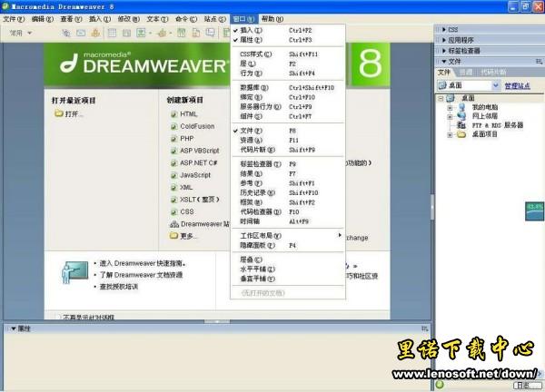Image resolution: width=545 pixels, height=392 pixels.
Task: Open the Media button dropdown arrow
Action: pos(171,34)
